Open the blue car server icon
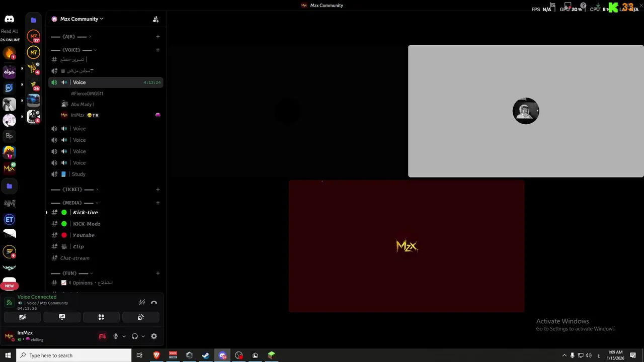 (x=33, y=100)
